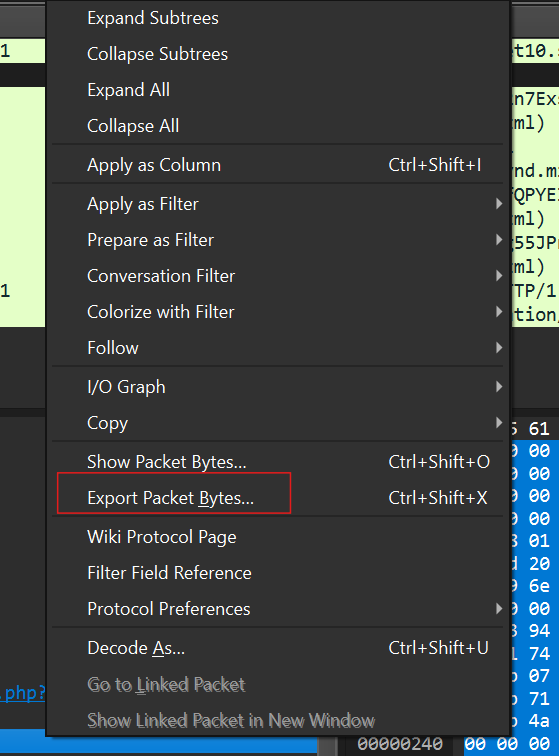Open the Copy submenu

point(277,423)
